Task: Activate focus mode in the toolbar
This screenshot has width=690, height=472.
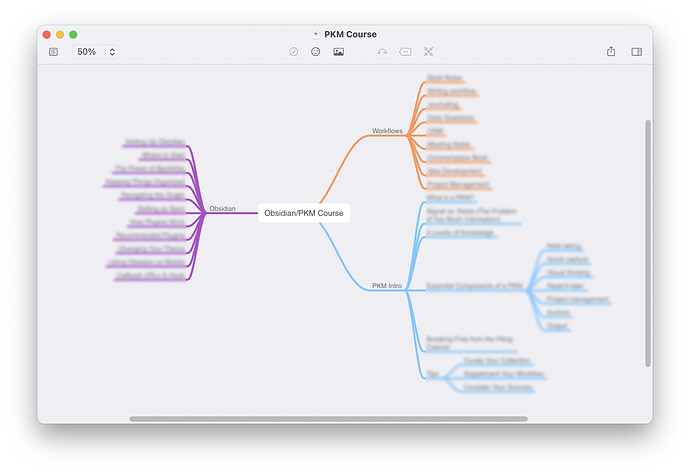Action: click(428, 52)
